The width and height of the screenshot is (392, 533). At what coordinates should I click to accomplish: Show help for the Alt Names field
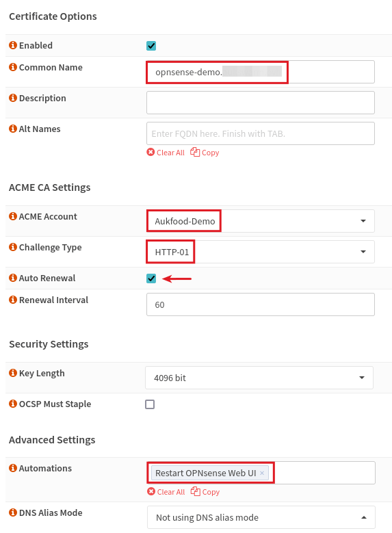(x=13, y=129)
